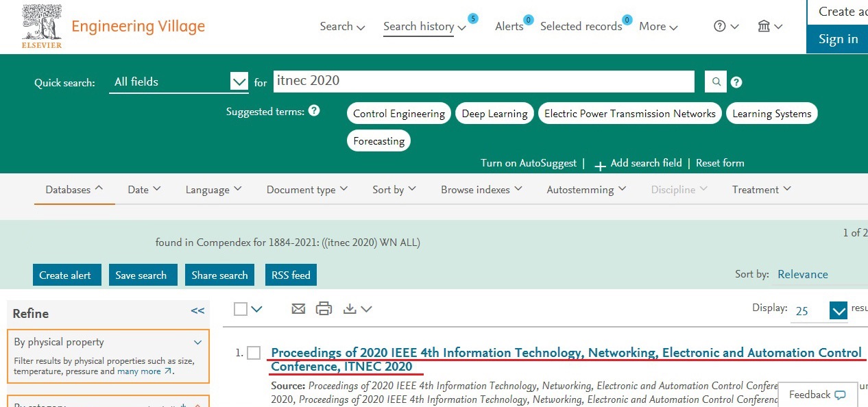Go to Alerts
The image size is (868, 407).
tap(509, 26)
